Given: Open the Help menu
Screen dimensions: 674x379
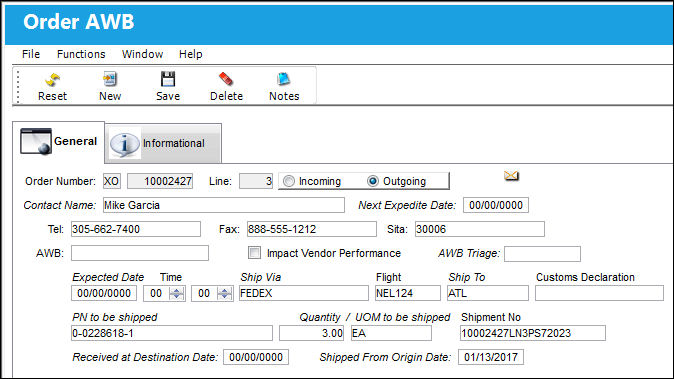Looking at the screenshot, I should point(190,54).
